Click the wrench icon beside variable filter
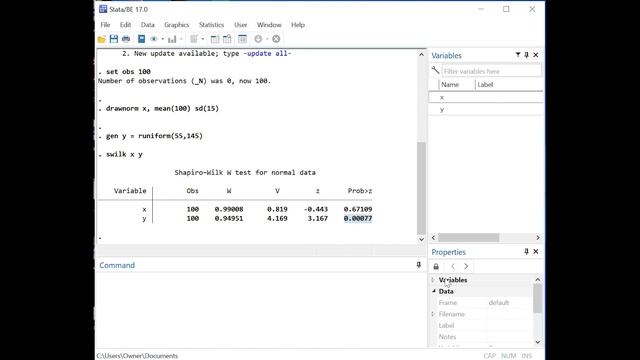 [x=436, y=71]
